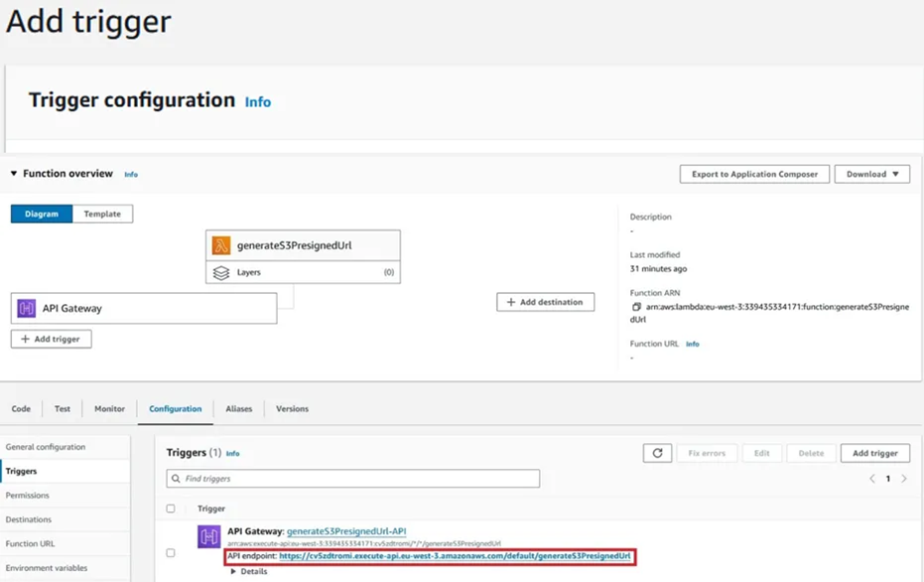Open the Download dropdown
The image size is (924, 582).
(x=871, y=173)
